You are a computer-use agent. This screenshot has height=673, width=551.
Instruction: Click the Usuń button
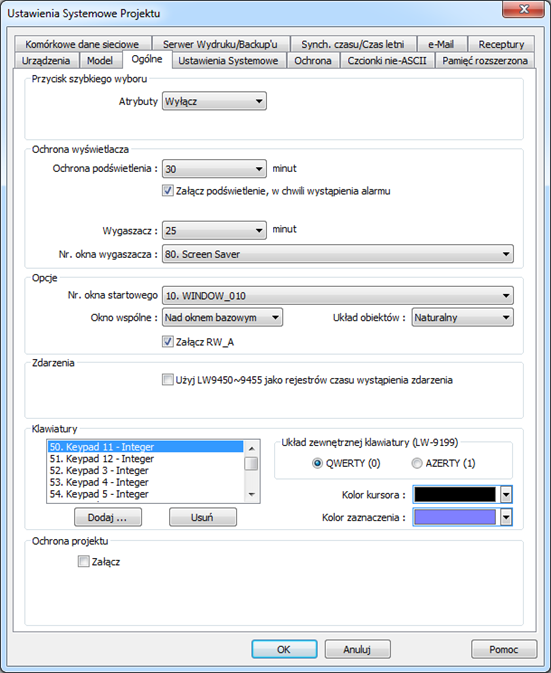(203, 517)
